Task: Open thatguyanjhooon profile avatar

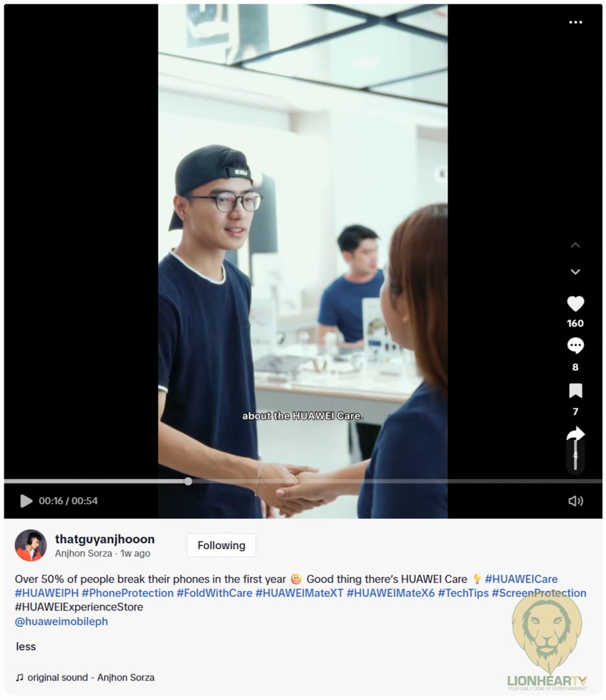Action: (31, 545)
